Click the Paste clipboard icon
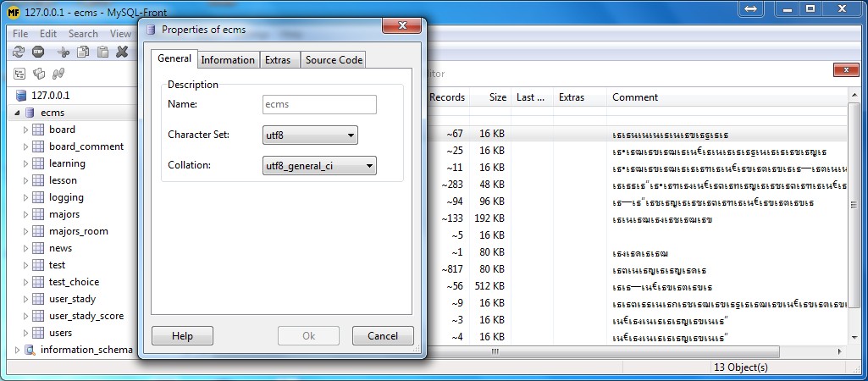 coord(102,52)
